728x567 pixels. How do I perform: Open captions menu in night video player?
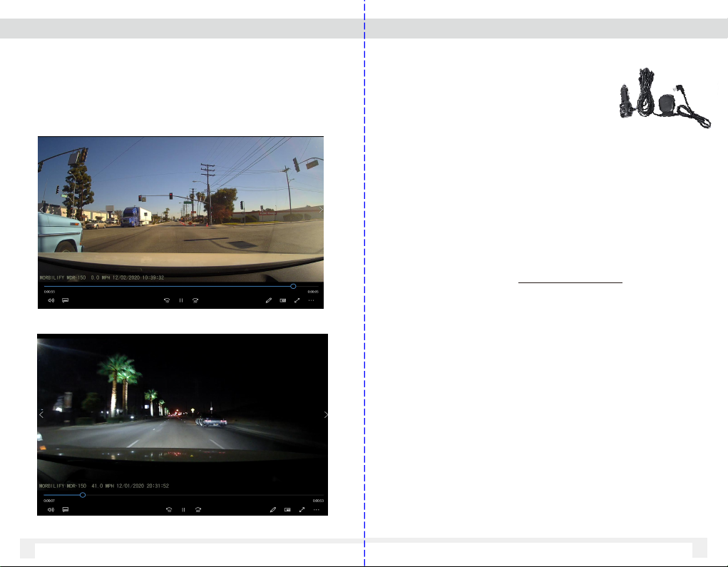66,509
